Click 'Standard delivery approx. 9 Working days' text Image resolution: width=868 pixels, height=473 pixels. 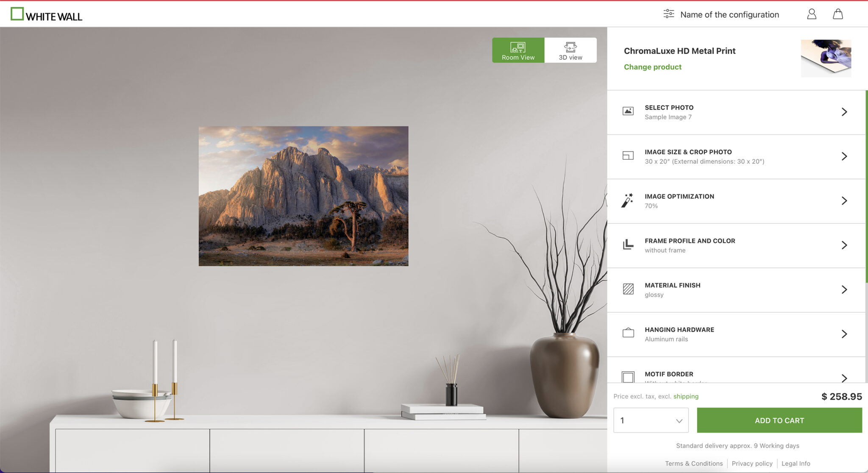pos(737,446)
